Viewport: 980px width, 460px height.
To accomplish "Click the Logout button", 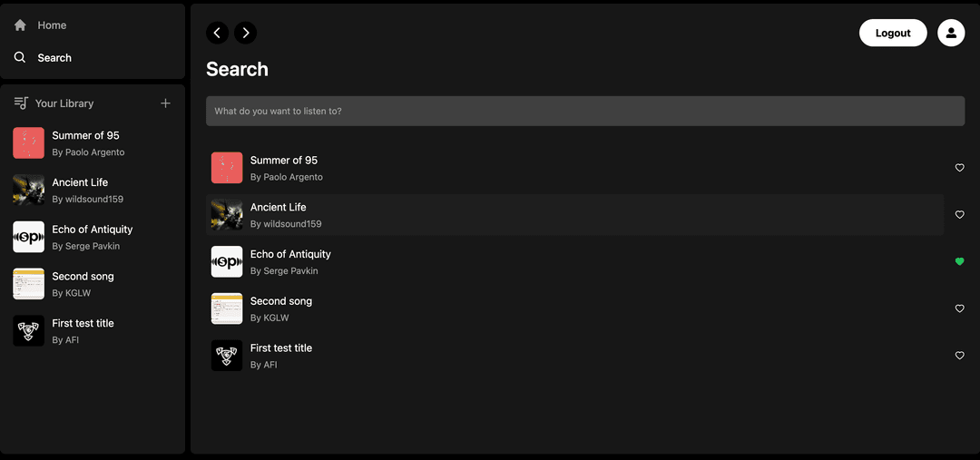I will [x=893, y=33].
